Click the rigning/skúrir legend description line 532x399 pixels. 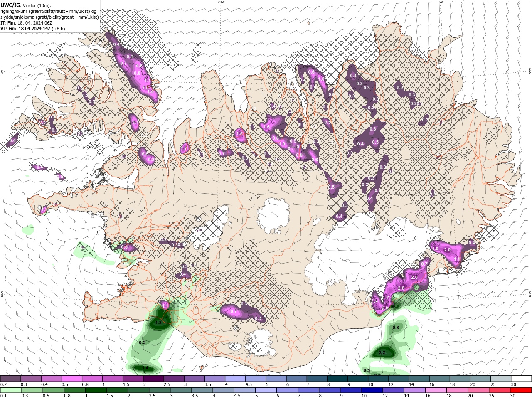49,11
